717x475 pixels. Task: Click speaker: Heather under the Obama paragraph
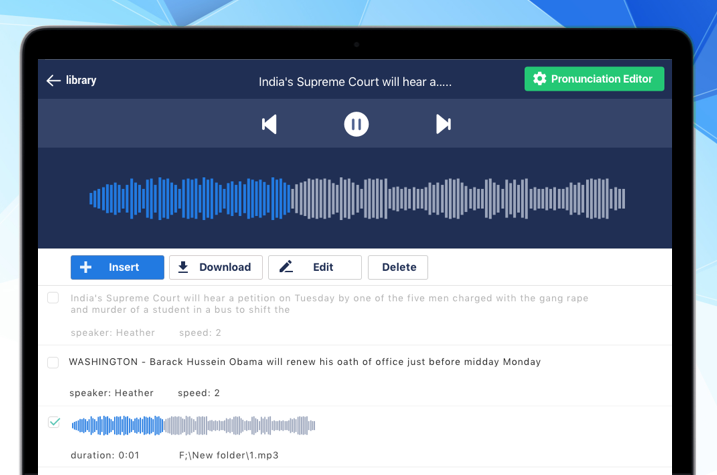click(x=112, y=393)
